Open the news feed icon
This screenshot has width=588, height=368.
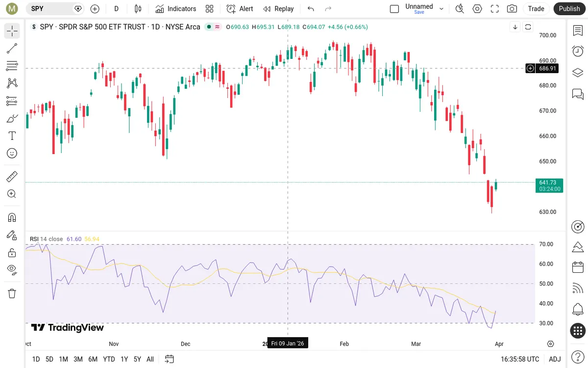578,289
